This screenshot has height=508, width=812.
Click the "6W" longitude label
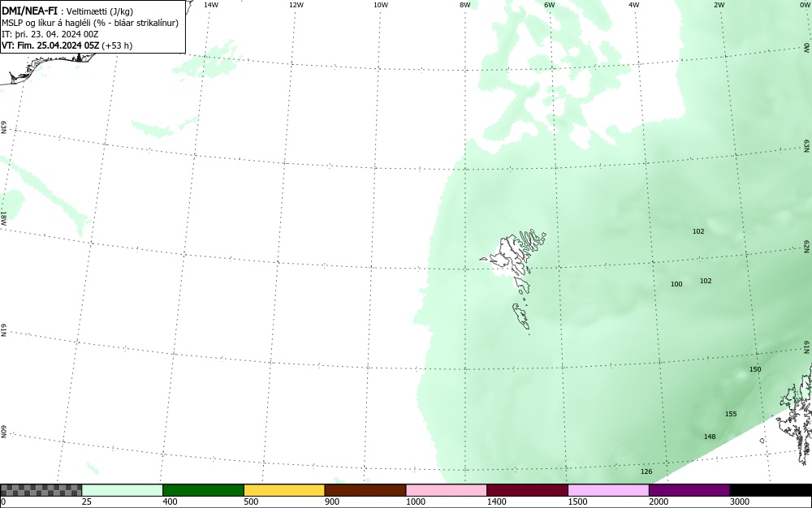point(550,5)
